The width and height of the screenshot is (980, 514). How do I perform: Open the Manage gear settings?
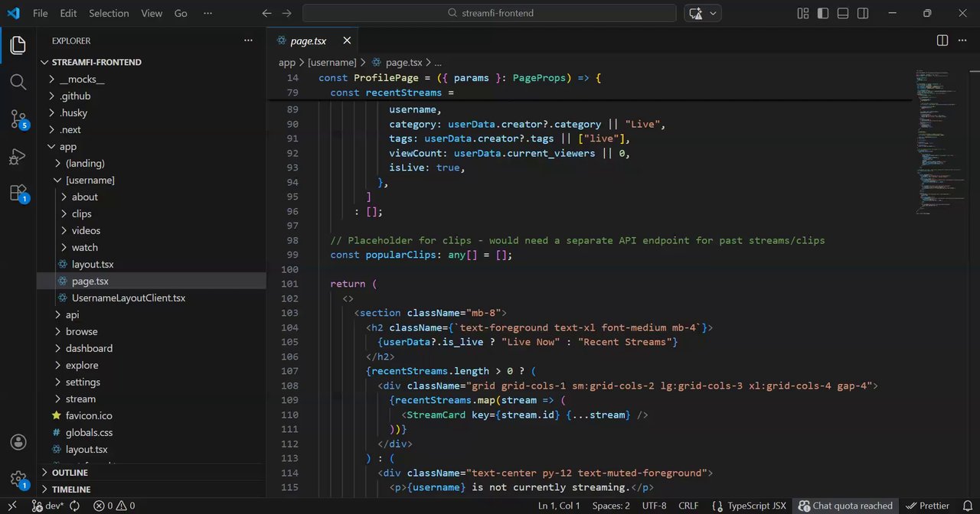[18, 480]
